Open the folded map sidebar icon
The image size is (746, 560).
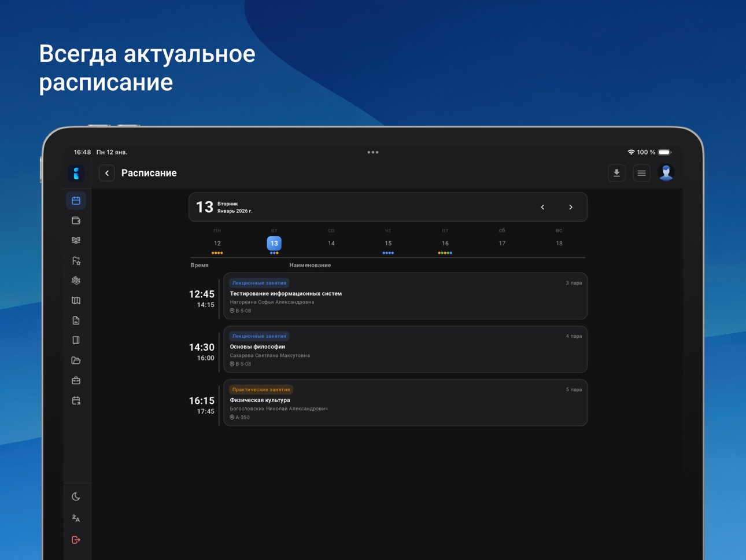coord(76,300)
